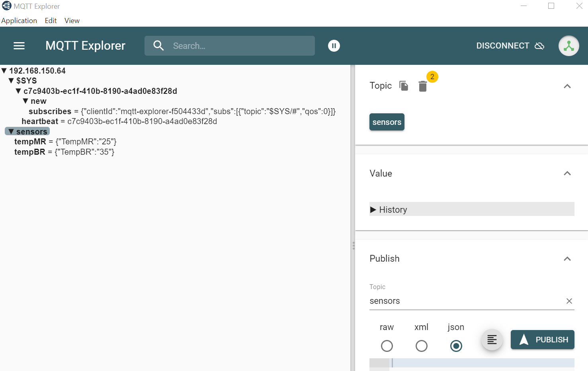Select the subscribes tree entry
Viewport: 588px width, 371px height.
(x=182, y=111)
